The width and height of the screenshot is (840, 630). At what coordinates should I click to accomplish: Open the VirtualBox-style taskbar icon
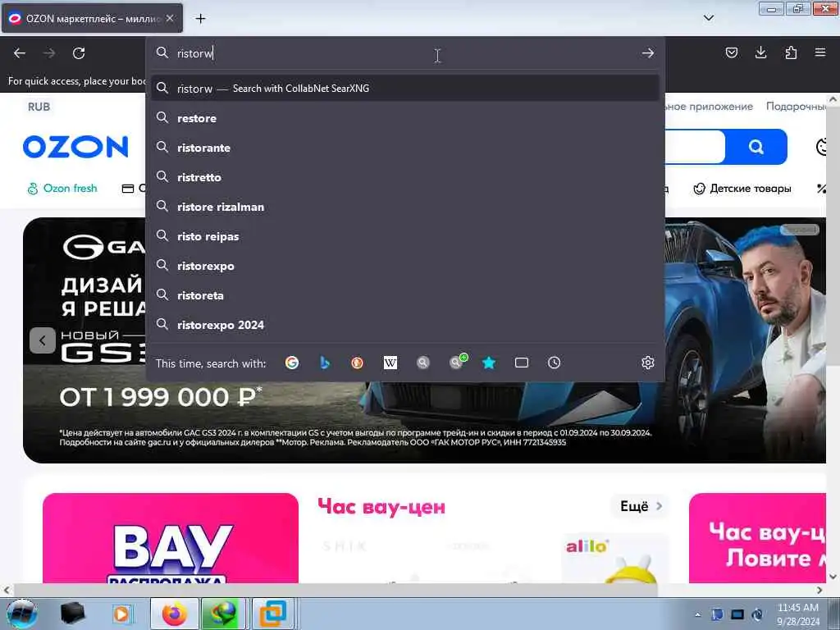pyautogui.click(x=273, y=614)
